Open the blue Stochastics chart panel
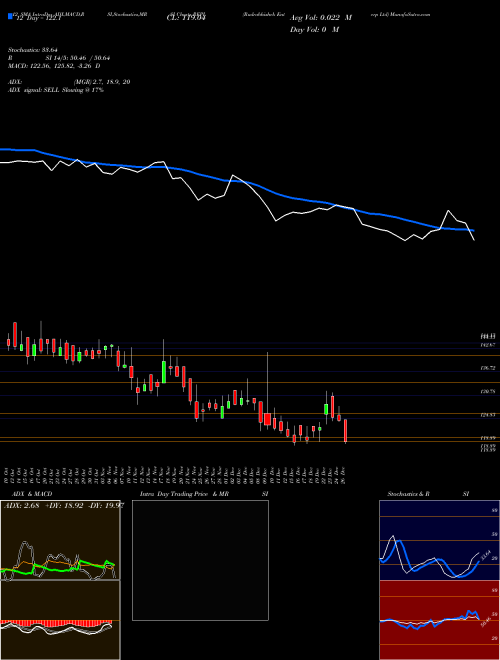Screen dimensions: 500x660 click(439, 540)
